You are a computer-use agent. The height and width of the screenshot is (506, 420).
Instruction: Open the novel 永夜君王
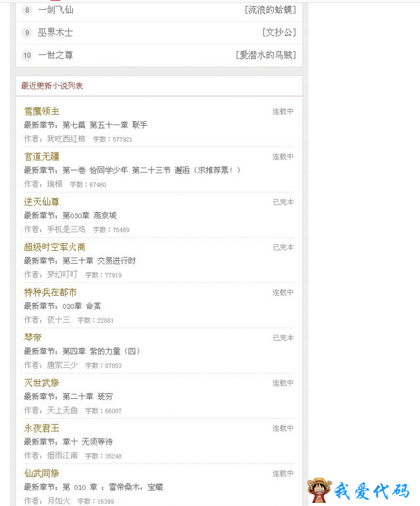click(42, 428)
